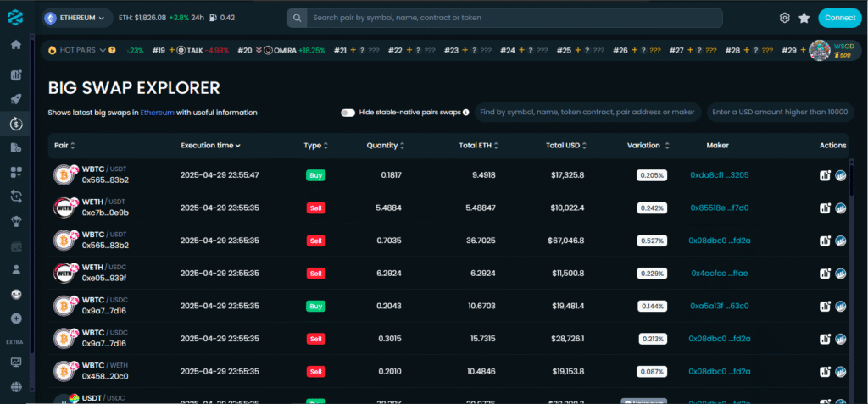The height and width of the screenshot is (404, 868).
Task: Open the parachute airdrop sidebar icon
Action: point(16,221)
